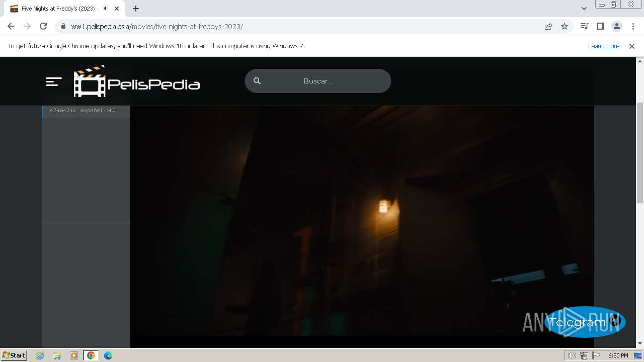
Task: Share this page icon
Action: (548, 26)
